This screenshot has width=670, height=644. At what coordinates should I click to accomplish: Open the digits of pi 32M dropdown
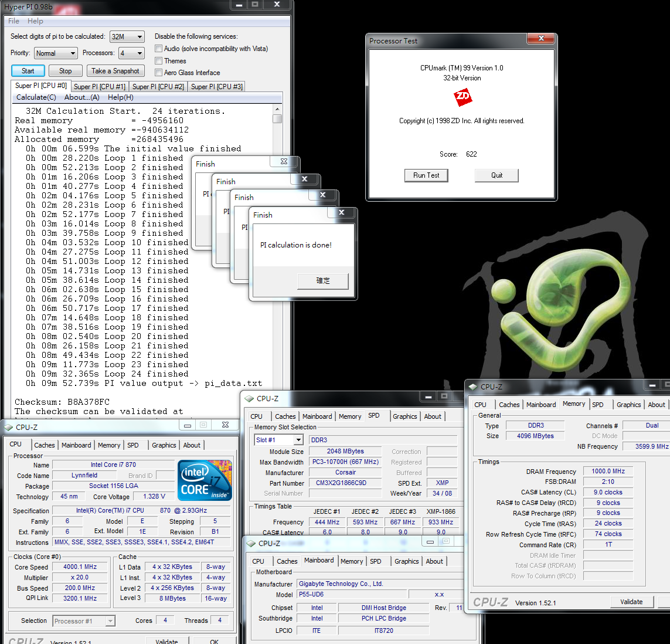click(140, 37)
